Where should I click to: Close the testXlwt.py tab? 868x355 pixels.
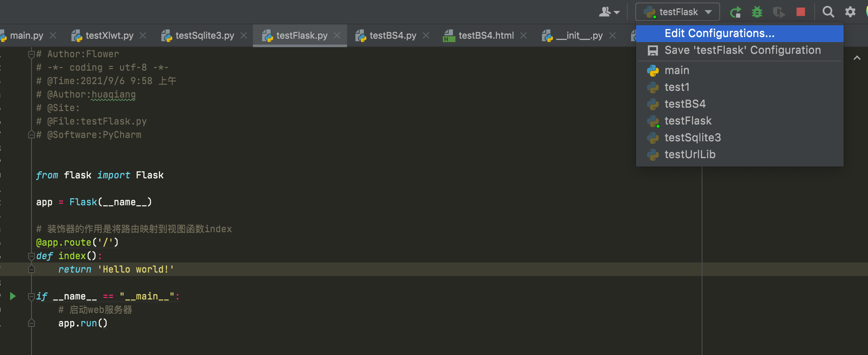click(x=143, y=36)
